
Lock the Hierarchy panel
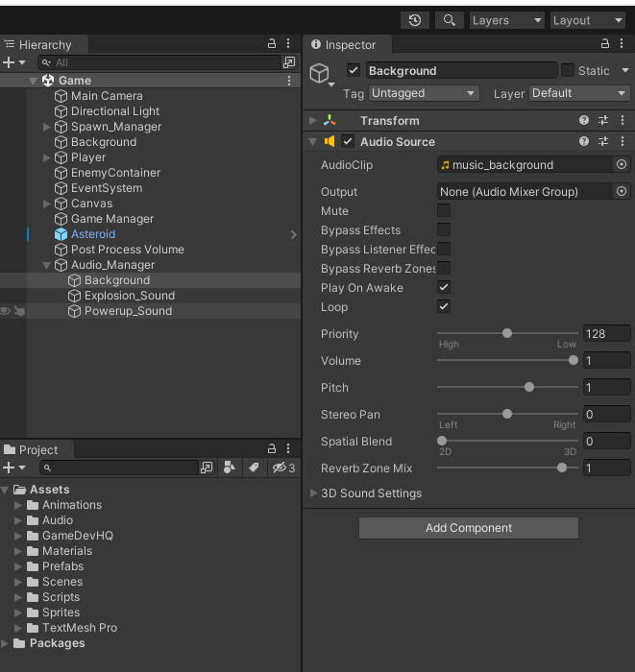click(x=272, y=43)
